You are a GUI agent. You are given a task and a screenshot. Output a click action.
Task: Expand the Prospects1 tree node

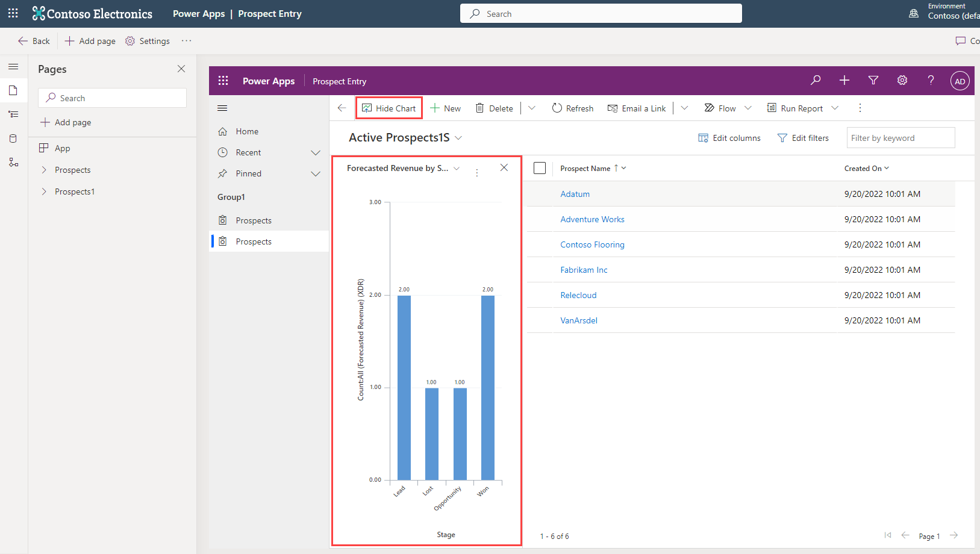[x=44, y=191]
